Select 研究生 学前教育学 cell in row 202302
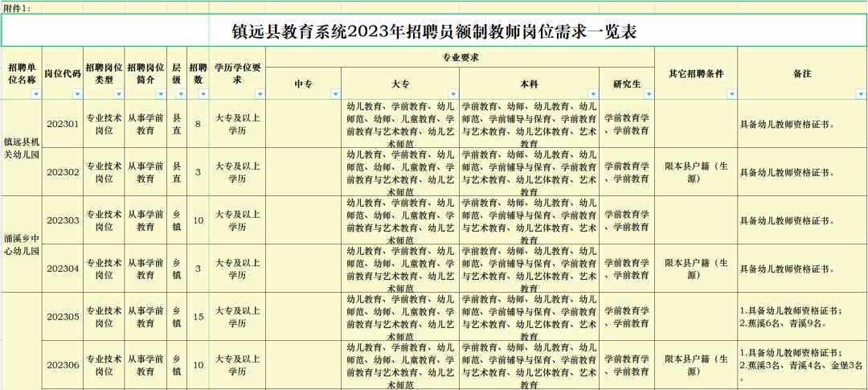Image resolution: width=868 pixels, height=390 pixels. click(627, 172)
